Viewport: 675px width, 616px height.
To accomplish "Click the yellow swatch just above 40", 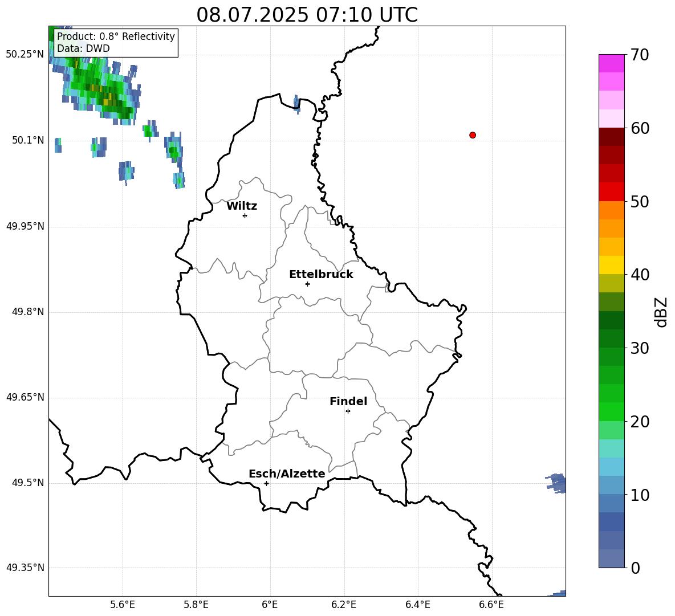I will tap(611, 265).
